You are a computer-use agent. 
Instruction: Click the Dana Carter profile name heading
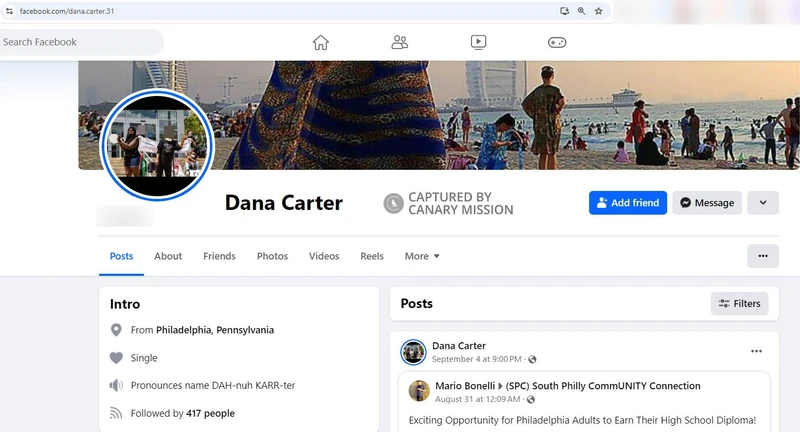point(284,202)
